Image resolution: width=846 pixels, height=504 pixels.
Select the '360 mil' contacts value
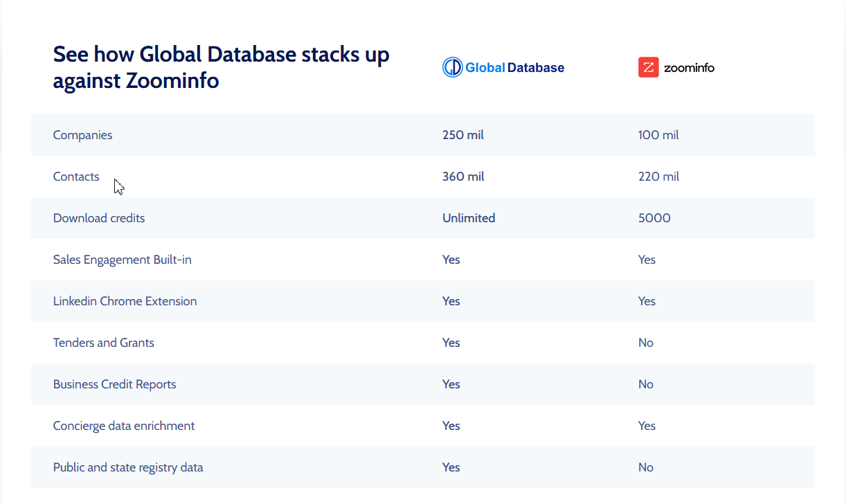(463, 177)
